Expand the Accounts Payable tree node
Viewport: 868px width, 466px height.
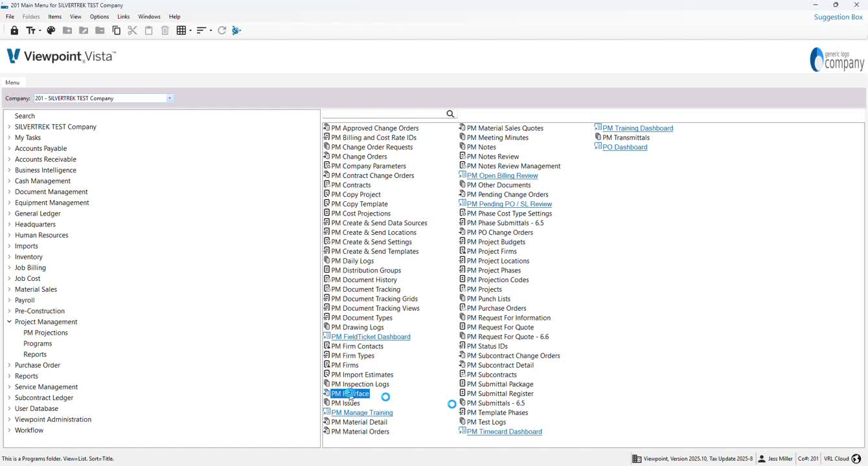pos(9,148)
